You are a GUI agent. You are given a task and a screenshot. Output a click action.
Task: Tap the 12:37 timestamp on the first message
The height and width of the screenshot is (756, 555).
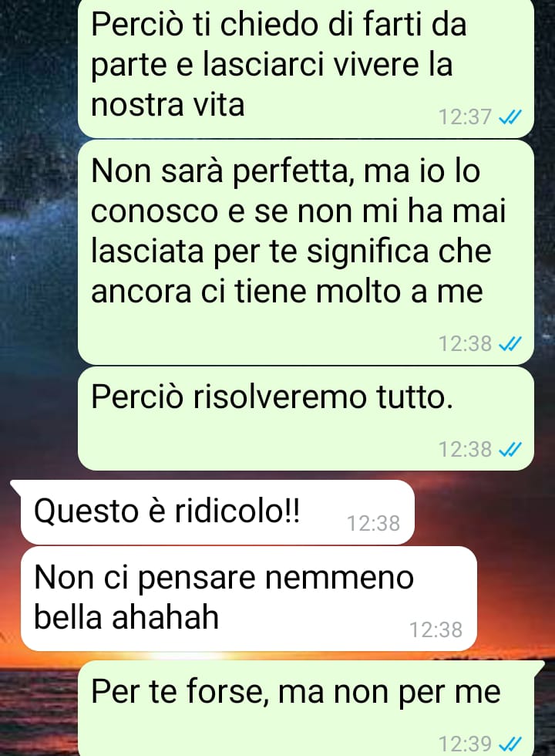click(x=465, y=117)
